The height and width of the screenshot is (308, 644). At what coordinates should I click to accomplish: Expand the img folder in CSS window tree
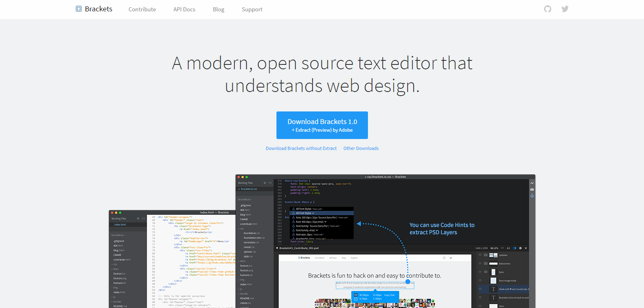[241, 280]
